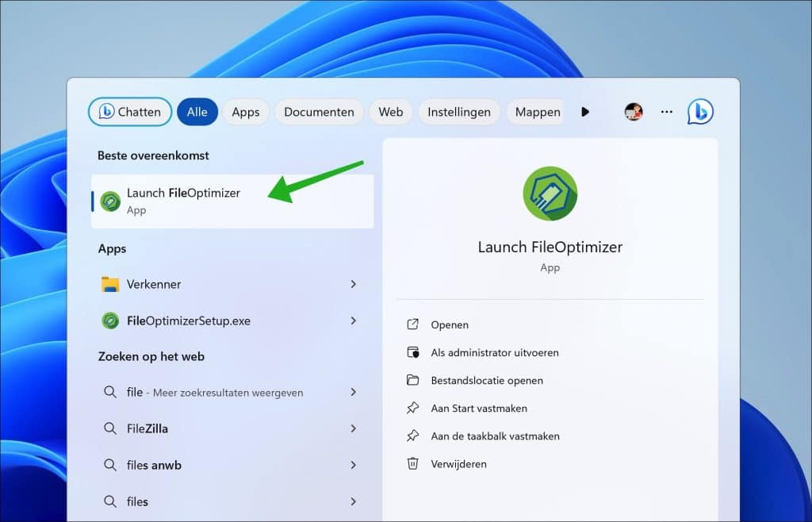Open Verkenner app result
This screenshot has width=812, height=522.
232,284
